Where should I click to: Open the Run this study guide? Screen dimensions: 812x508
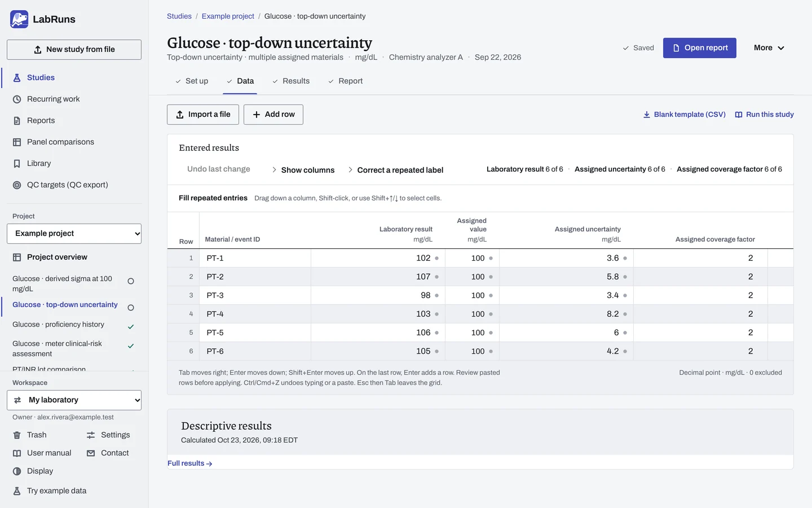(x=765, y=115)
